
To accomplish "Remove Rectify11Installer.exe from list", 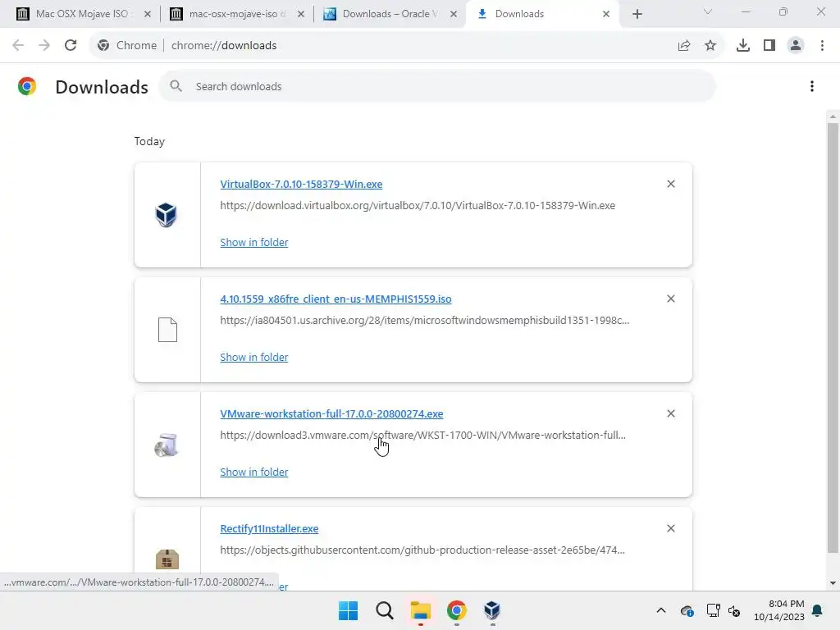I will tap(671, 528).
